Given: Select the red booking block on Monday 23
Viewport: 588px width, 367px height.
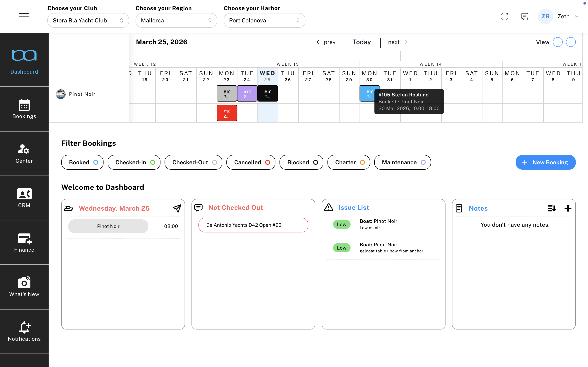Looking at the screenshot, I should pos(227,113).
